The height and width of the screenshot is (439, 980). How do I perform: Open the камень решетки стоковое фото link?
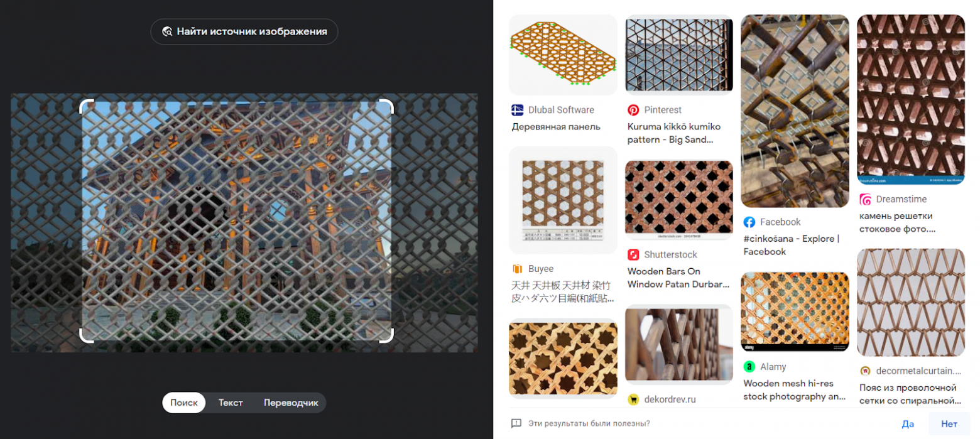click(x=898, y=222)
